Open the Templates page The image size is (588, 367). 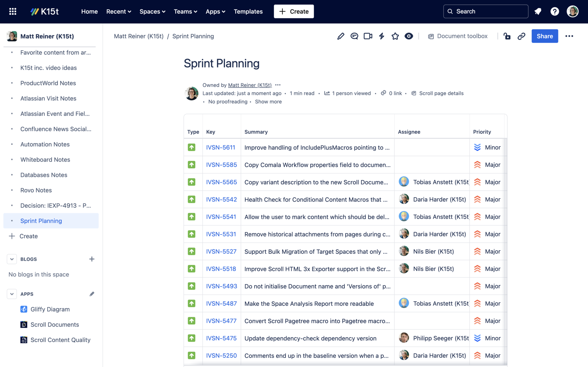(248, 11)
